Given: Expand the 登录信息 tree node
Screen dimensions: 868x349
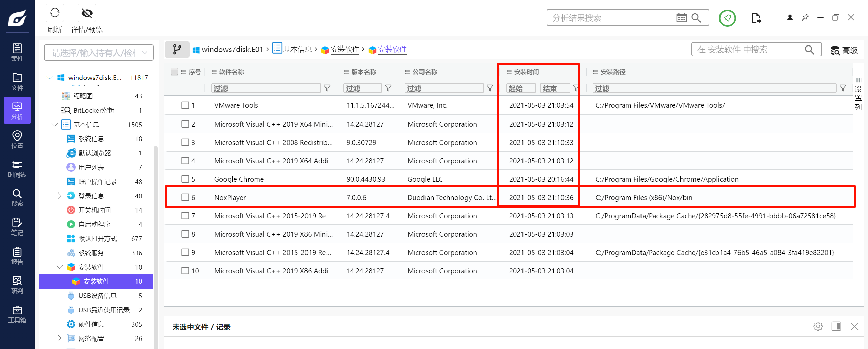Looking at the screenshot, I should [x=60, y=196].
